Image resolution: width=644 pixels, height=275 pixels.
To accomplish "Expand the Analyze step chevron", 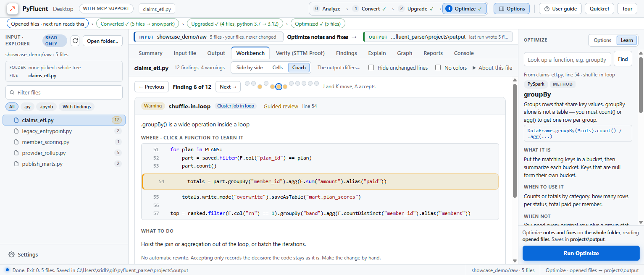I will coord(347,9).
